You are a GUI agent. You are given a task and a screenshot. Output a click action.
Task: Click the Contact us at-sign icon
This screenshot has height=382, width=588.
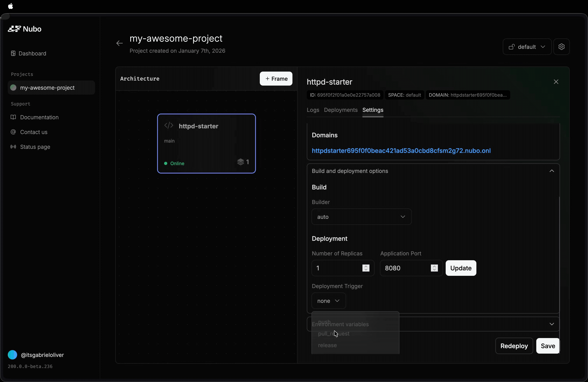coord(13,132)
